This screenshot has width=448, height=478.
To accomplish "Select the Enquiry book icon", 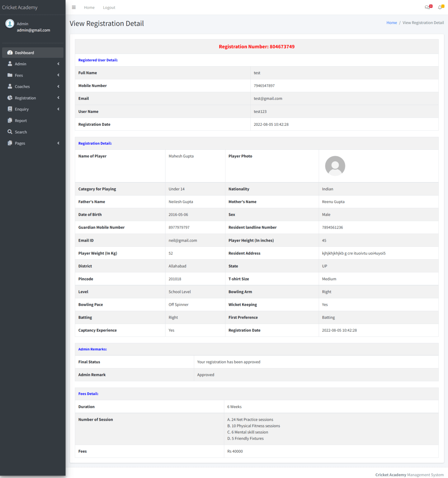I will pos(10,109).
